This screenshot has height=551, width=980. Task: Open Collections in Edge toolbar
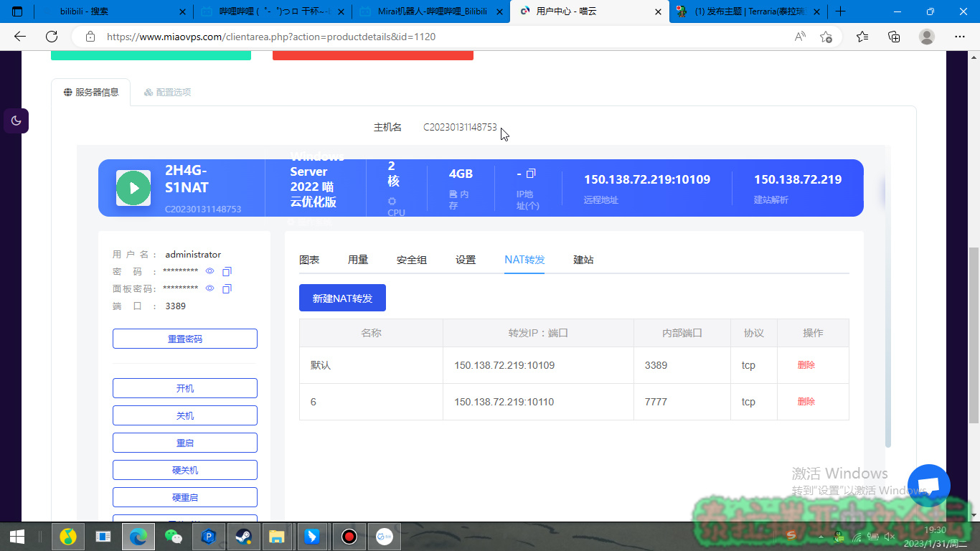click(894, 37)
